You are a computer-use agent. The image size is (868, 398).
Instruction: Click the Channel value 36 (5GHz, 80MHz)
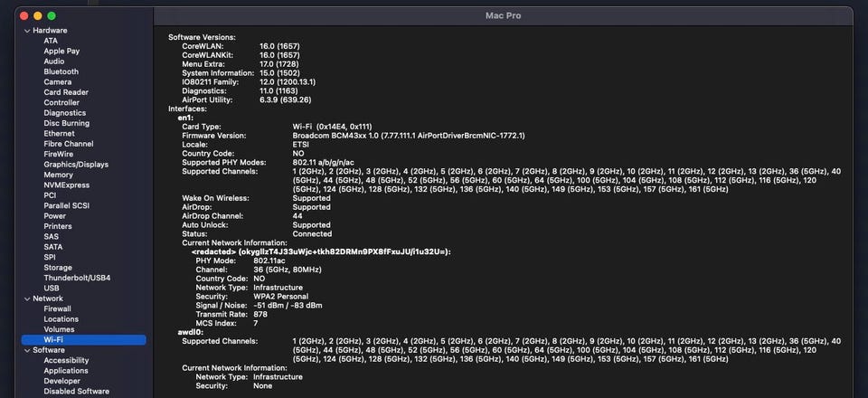(288, 270)
